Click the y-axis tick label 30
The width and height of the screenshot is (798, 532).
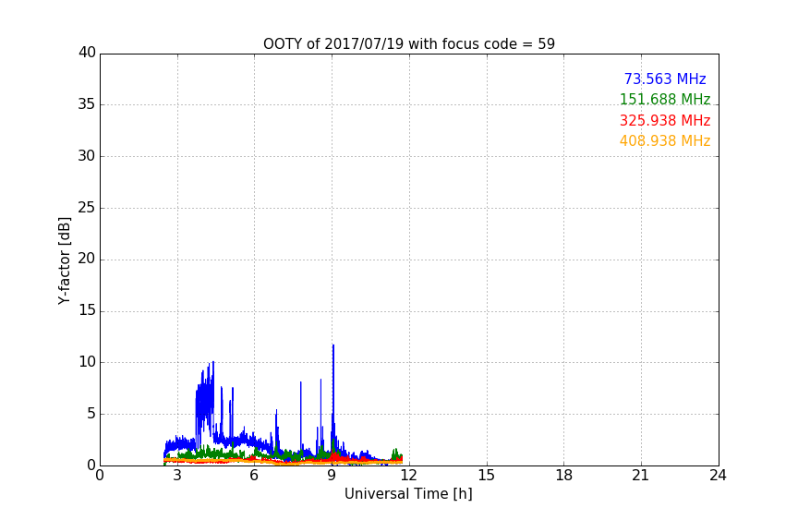tap(87, 156)
